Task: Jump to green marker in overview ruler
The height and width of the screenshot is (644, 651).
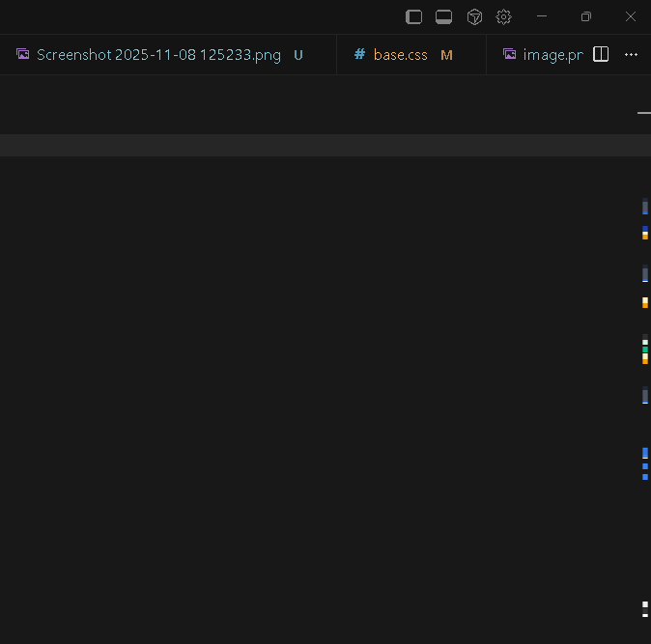Action: tap(645, 350)
